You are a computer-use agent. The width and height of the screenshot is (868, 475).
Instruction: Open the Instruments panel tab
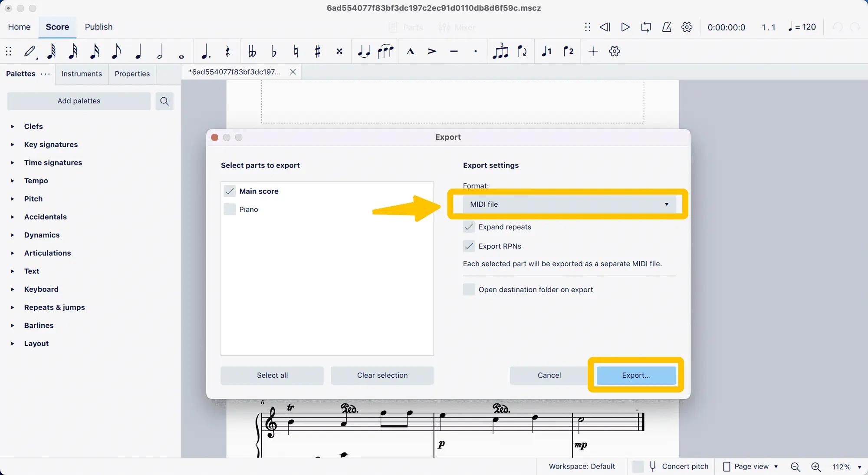tap(82, 74)
